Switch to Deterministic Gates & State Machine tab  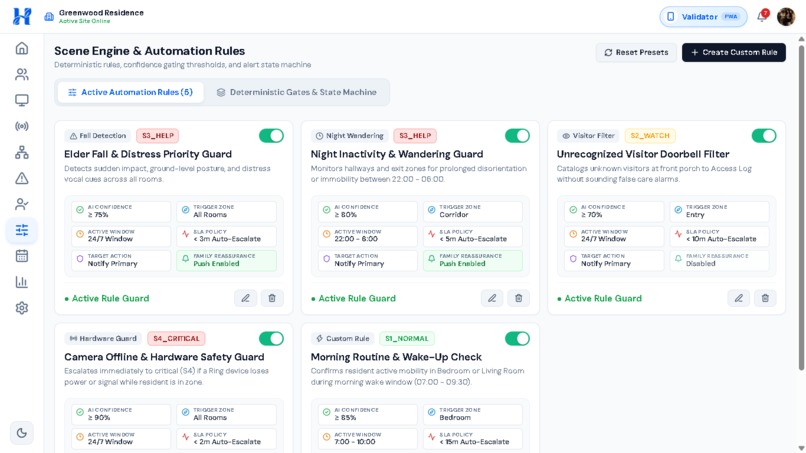click(297, 92)
